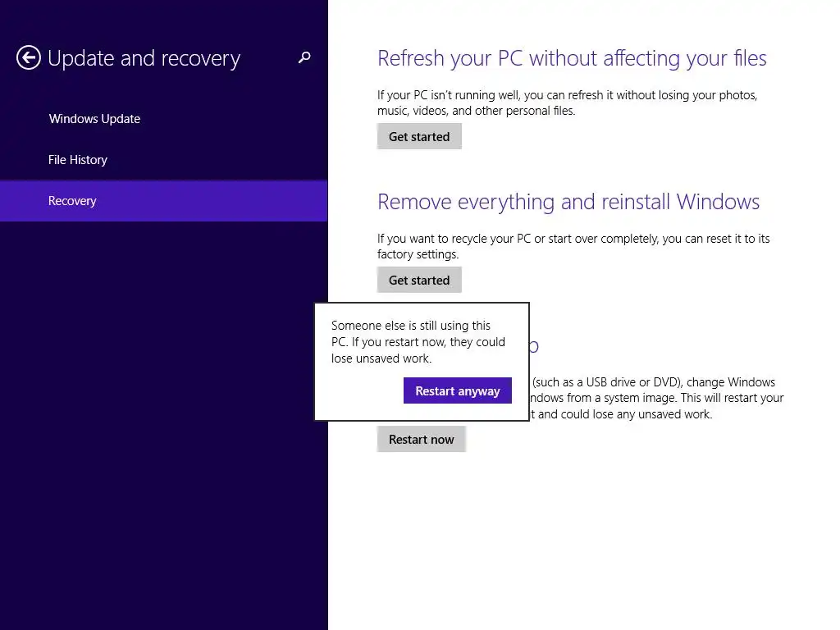This screenshot has height=630, width=840.
Task: Click heading Refresh your PC without affecting your files
Action: 572,58
